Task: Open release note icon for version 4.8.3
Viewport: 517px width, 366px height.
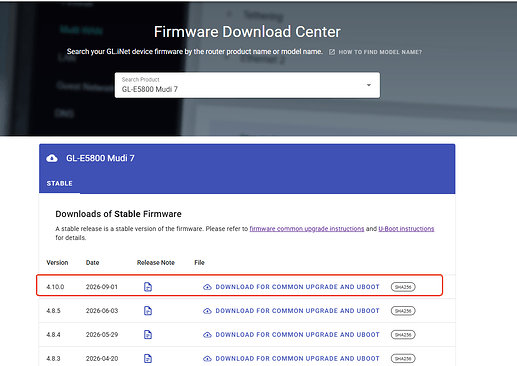Action: pos(148,358)
